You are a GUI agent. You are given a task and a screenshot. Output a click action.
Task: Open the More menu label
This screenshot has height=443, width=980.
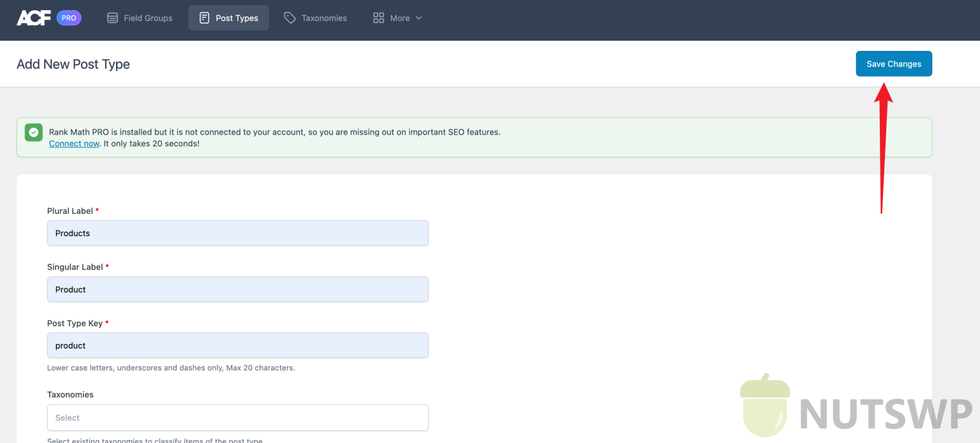pyautogui.click(x=400, y=18)
